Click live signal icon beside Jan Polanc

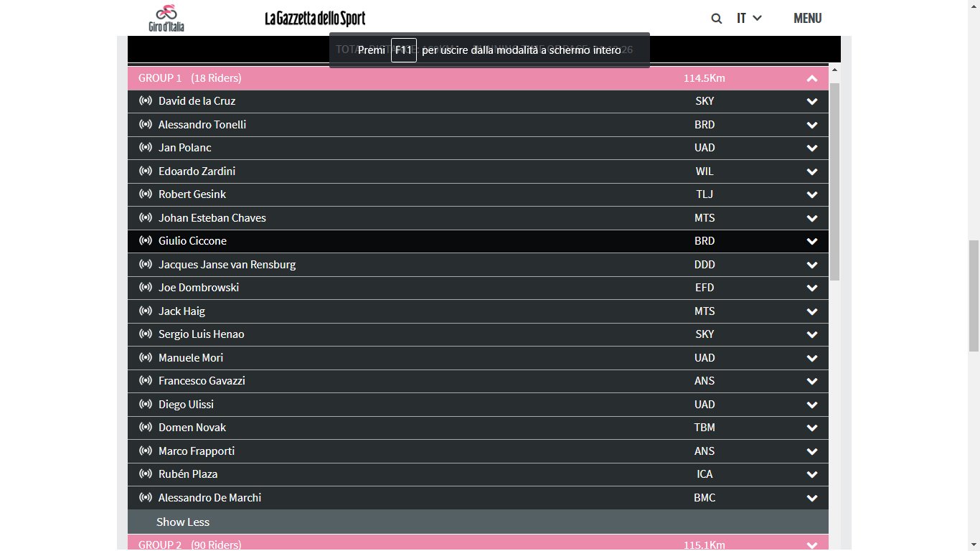pos(146,148)
